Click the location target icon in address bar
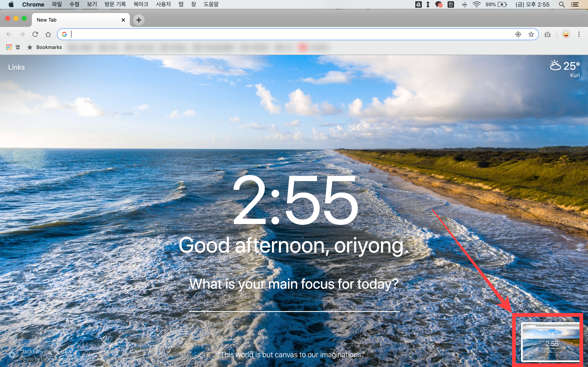 point(518,34)
